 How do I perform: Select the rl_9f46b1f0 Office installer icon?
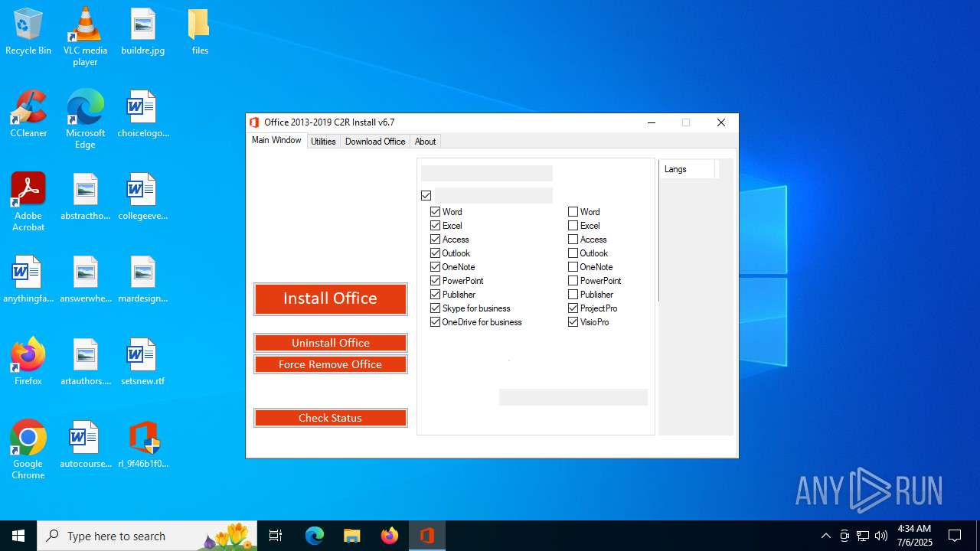click(x=142, y=445)
